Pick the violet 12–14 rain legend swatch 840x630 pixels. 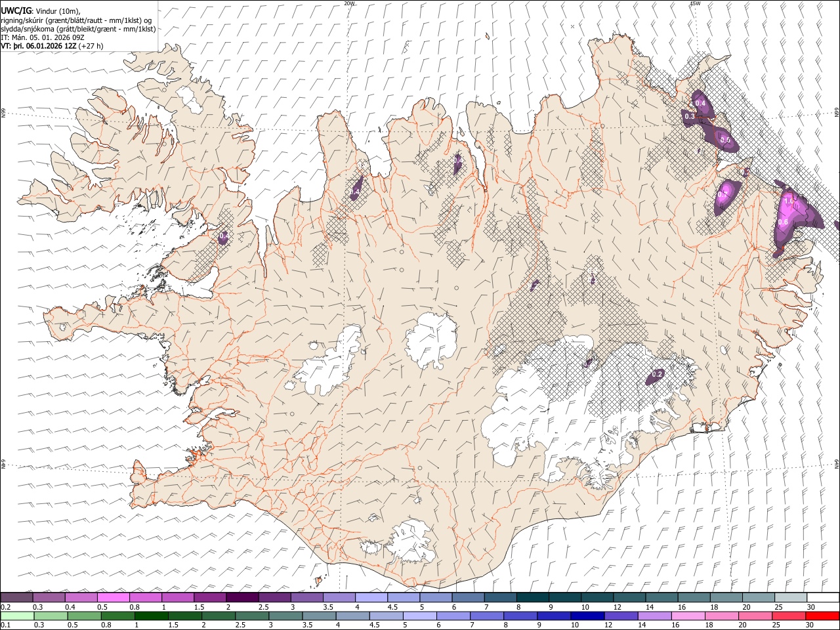pyautogui.click(x=621, y=616)
